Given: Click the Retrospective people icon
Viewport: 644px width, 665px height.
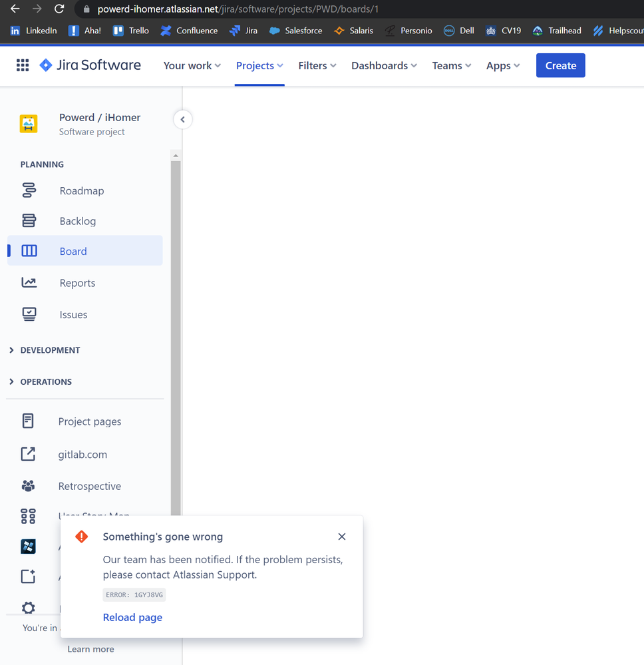Looking at the screenshot, I should (28, 485).
